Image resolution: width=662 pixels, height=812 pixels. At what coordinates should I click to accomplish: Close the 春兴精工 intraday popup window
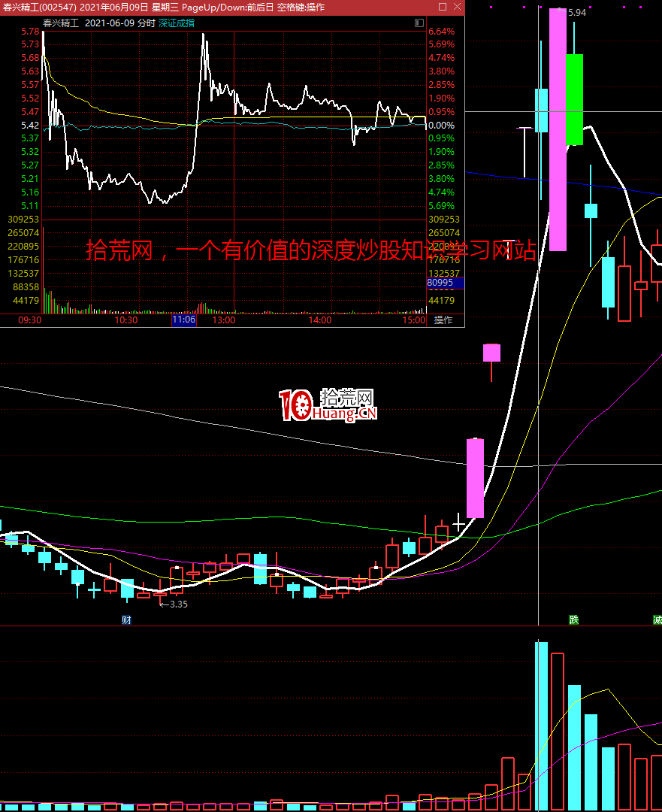coord(457,7)
